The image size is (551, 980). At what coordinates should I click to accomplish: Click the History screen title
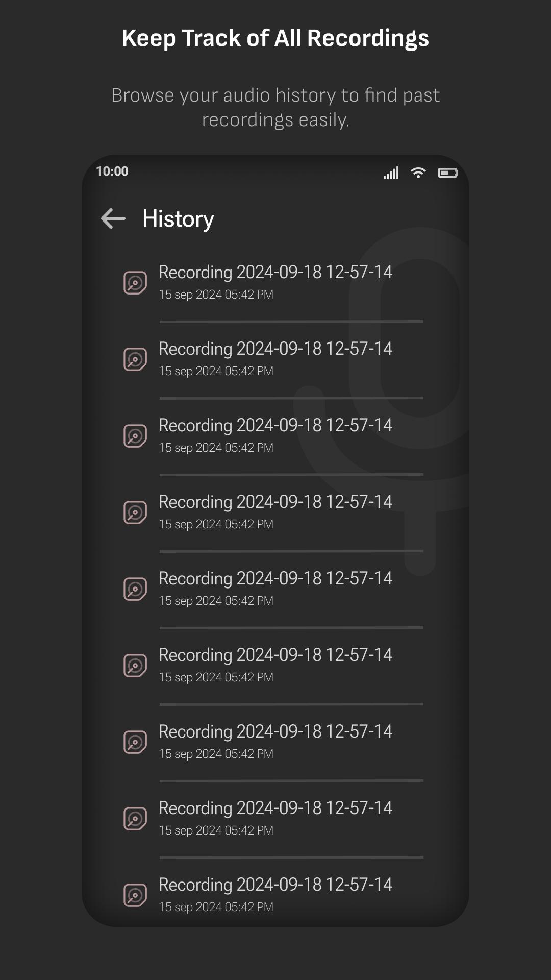pyautogui.click(x=178, y=219)
